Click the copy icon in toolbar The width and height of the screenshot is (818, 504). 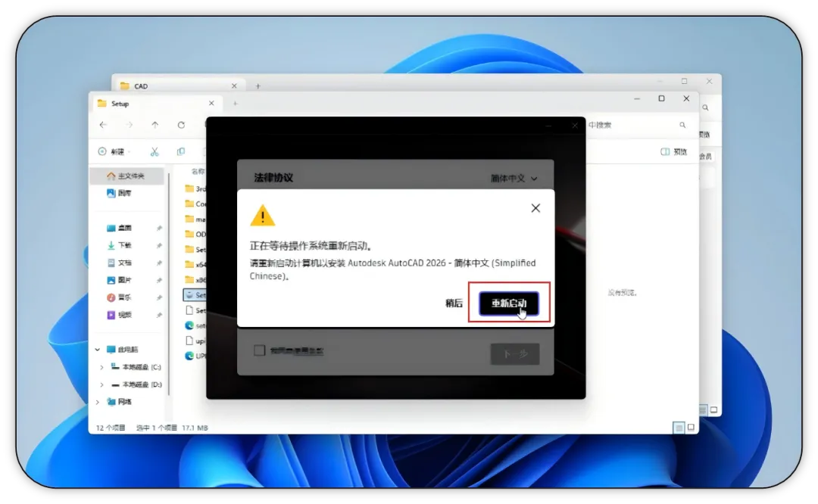180,151
